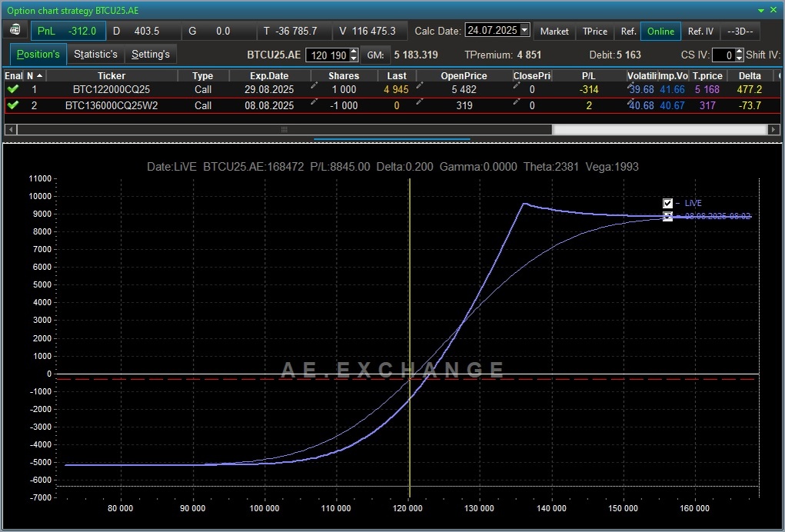Viewport: 785px width, 532px height.
Task: Click the T.price value 5 168
Action: (x=707, y=90)
